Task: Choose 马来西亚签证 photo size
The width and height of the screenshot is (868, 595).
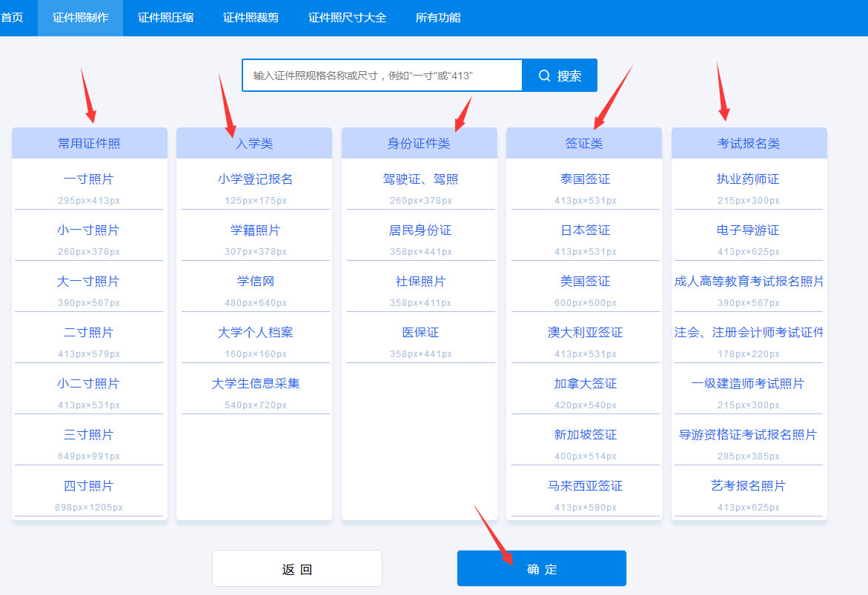Action: click(x=584, y=485)
